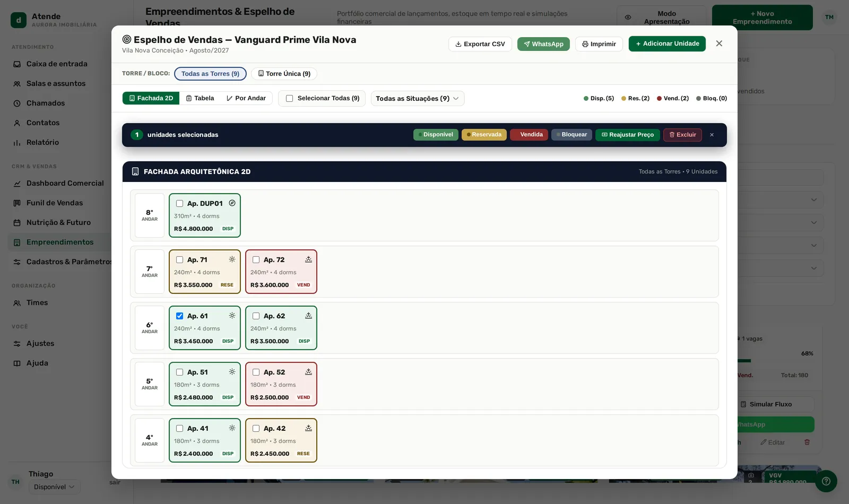Open Caixa de entrada in the sidebar
Screen dimensions: 849x504
pos(57,64)
